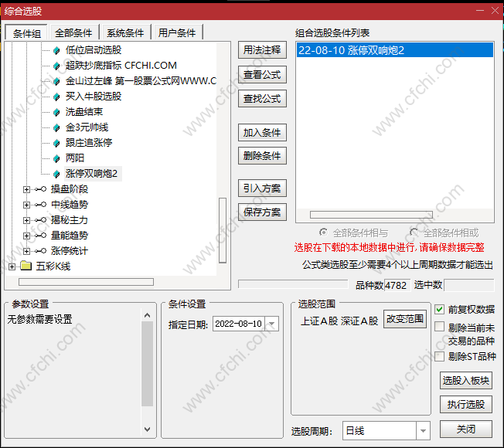Expand the 中线趋势 group
Image resolution: width=504 pixels, height=448 pixels.
click(26, 205)
